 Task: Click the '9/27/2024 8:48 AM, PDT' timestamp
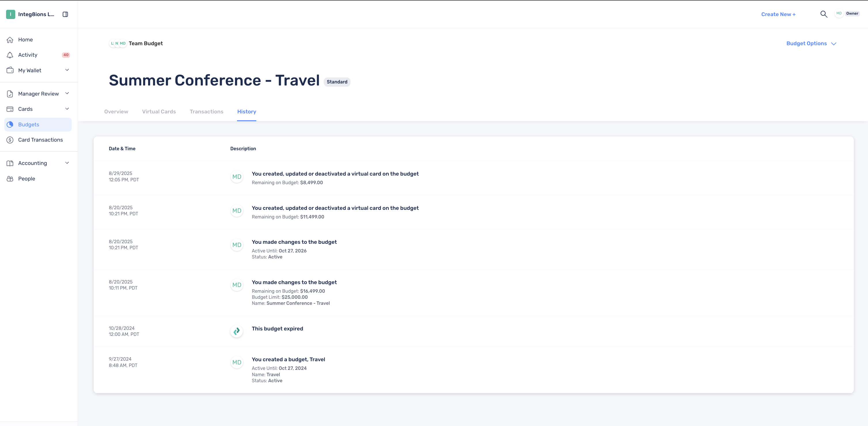(123, 362)
